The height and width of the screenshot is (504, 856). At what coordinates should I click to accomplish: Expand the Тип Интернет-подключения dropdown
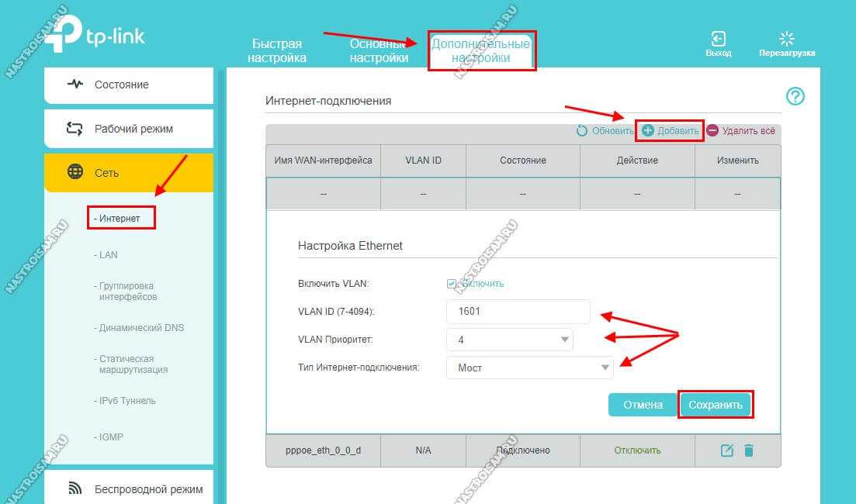(529, 368)
